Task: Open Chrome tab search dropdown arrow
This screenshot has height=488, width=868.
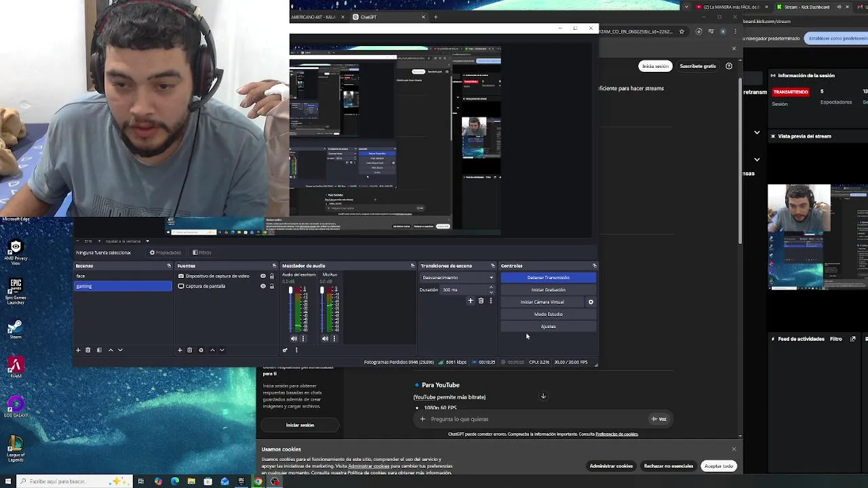Action: tap(687, 7)
